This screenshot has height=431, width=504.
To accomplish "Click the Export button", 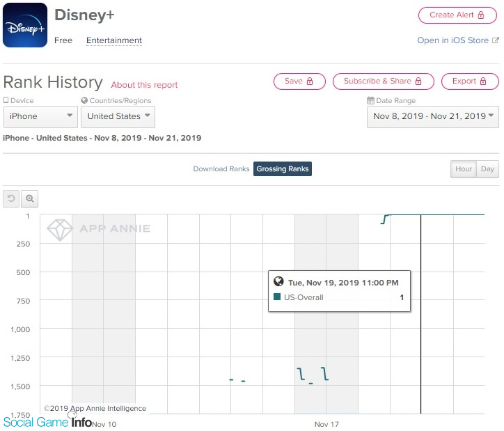I will click(x=470, y=81).
